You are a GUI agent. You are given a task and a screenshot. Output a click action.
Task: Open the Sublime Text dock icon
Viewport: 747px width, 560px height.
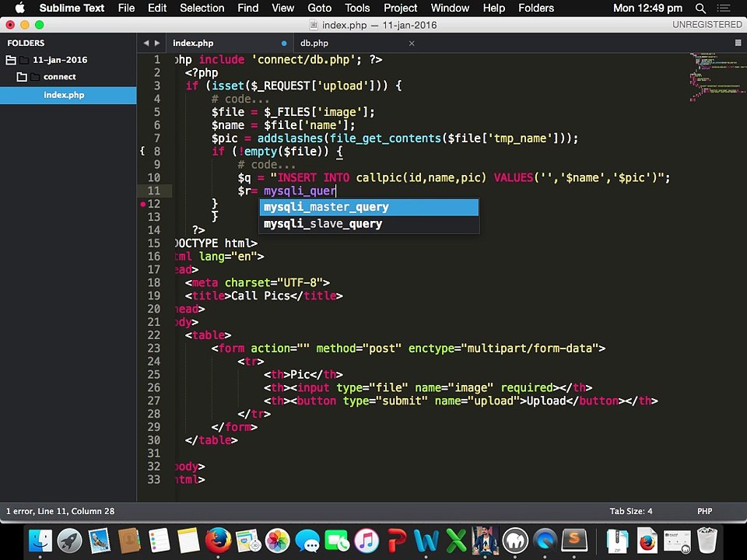[574, 541]
